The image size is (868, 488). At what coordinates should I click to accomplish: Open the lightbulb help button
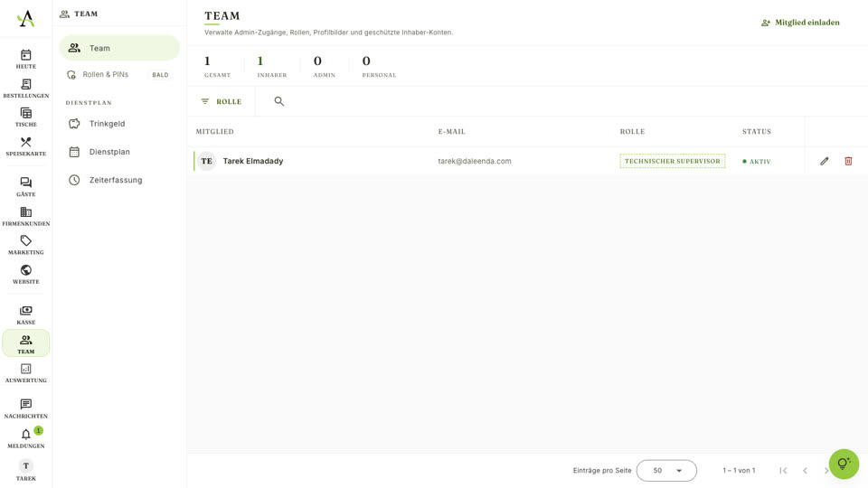coord(844,464)
